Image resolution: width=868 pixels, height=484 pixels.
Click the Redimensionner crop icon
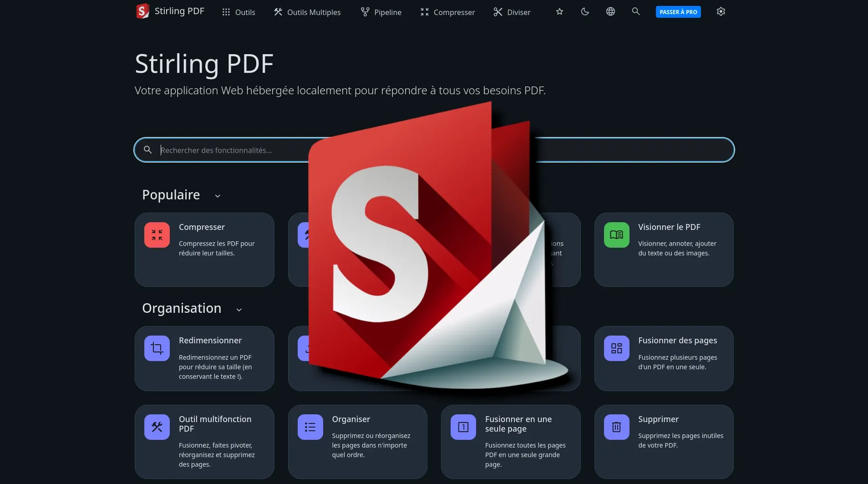click(x=157, y=348)
